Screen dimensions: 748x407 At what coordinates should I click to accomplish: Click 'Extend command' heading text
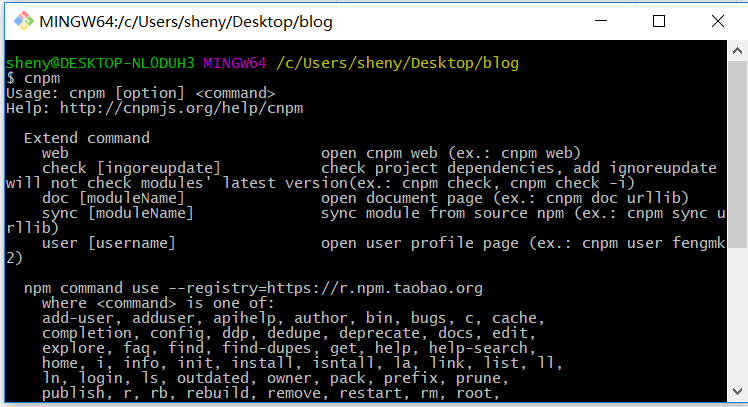tap(86, 138)
